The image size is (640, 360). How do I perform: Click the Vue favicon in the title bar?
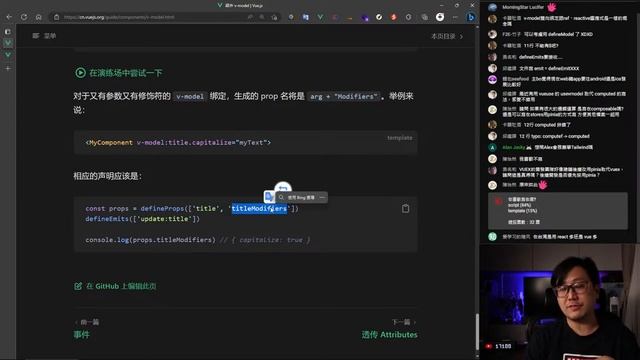220,5
